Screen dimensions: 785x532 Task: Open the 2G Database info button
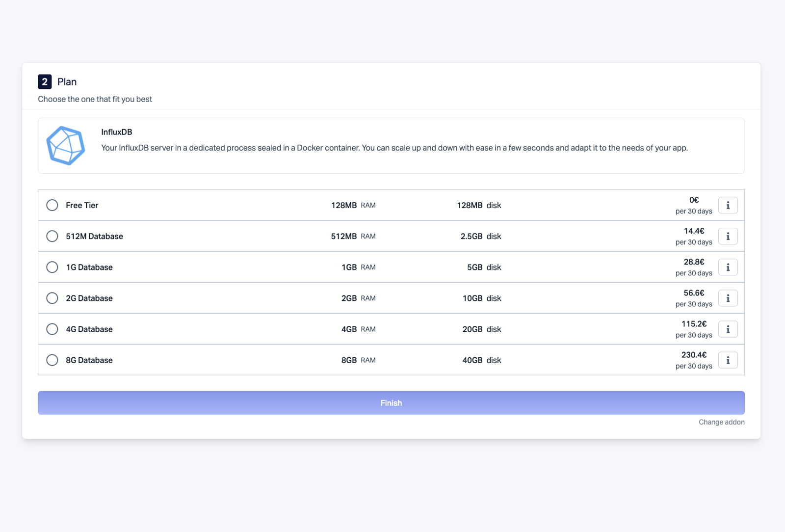click(x=728, y=298)
